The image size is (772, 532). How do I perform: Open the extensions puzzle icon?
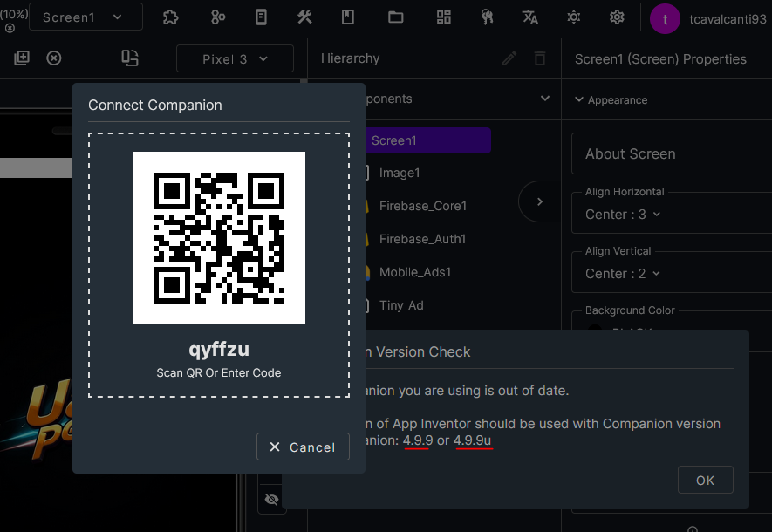170,17
